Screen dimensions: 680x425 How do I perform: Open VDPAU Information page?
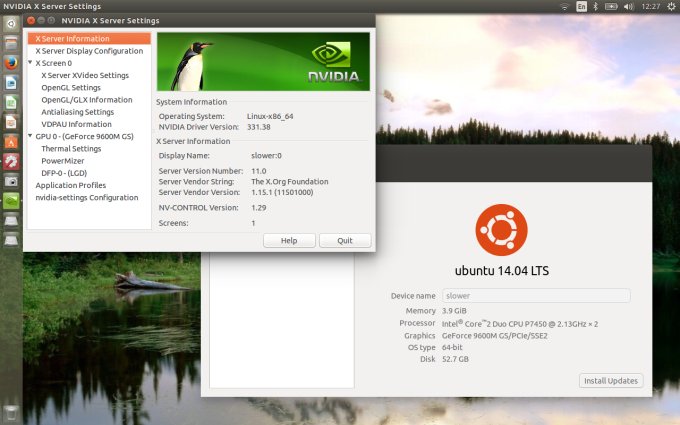pos(76,124)
